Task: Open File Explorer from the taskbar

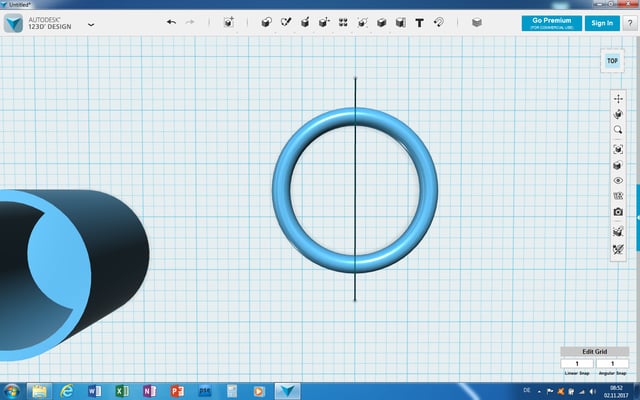Action: [x=39, y=391]
